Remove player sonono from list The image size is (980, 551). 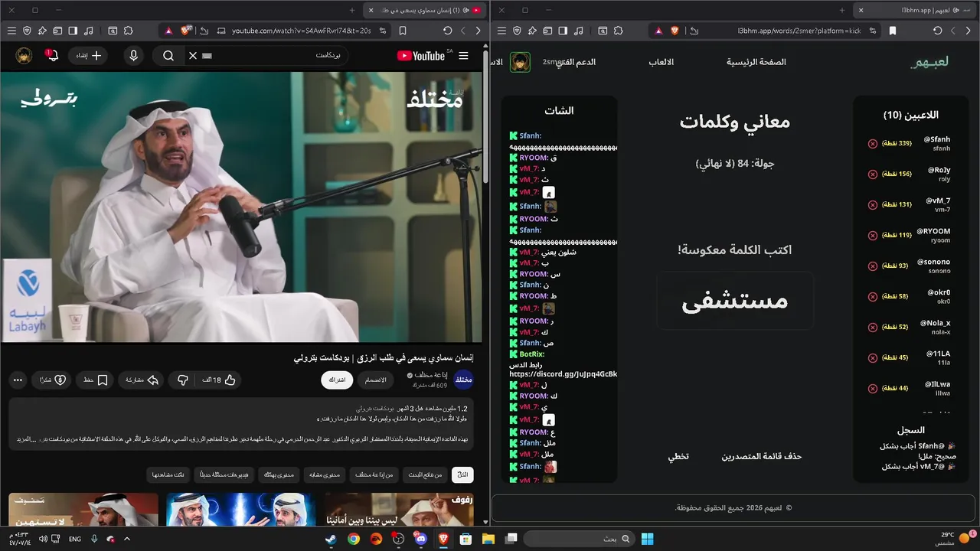872,266
